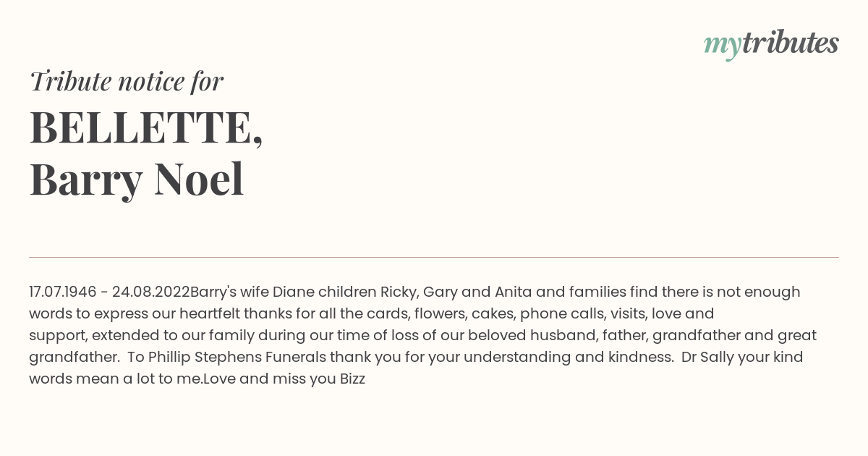This screenshot has width=868, height=456.
Task: Click the grey "tributes" part of logo
Action: pyautogui.click(x=790, y=43)
